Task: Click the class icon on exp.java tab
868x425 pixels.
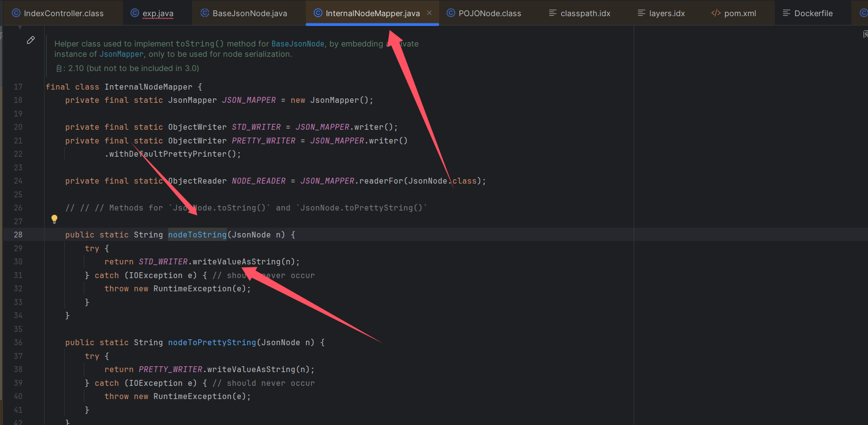Action: [135, 13]
